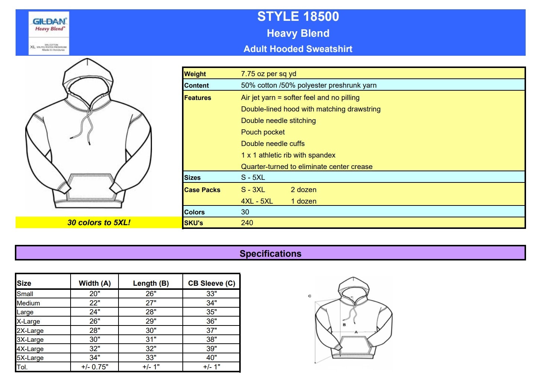Click the Medium width cell "22""

[95, 303]
